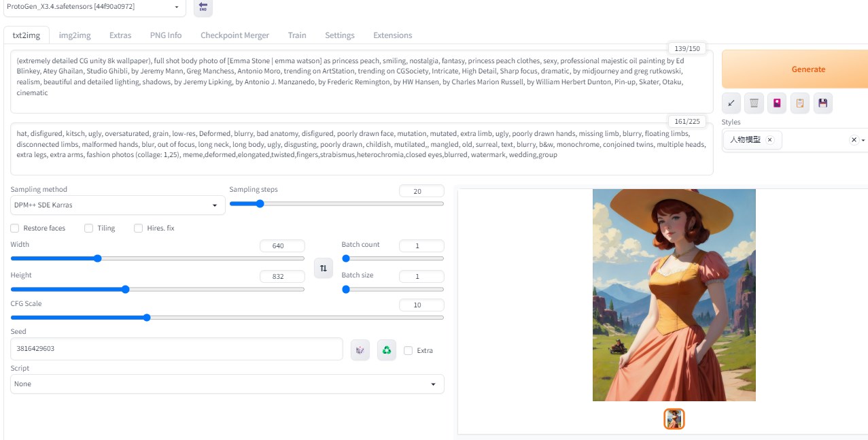Click the arrow icon to read generation parameters
868x440 pixels.
click(731, 103)
